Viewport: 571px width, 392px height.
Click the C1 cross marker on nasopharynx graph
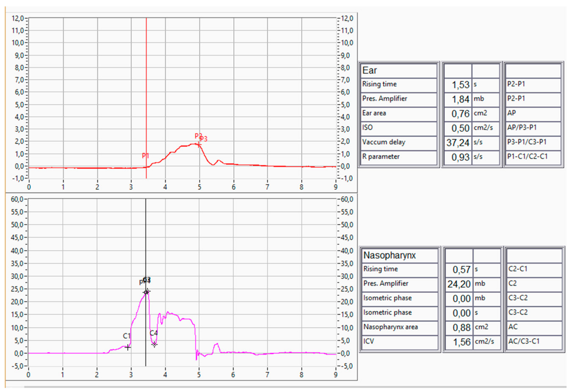[x=128, y=347]
